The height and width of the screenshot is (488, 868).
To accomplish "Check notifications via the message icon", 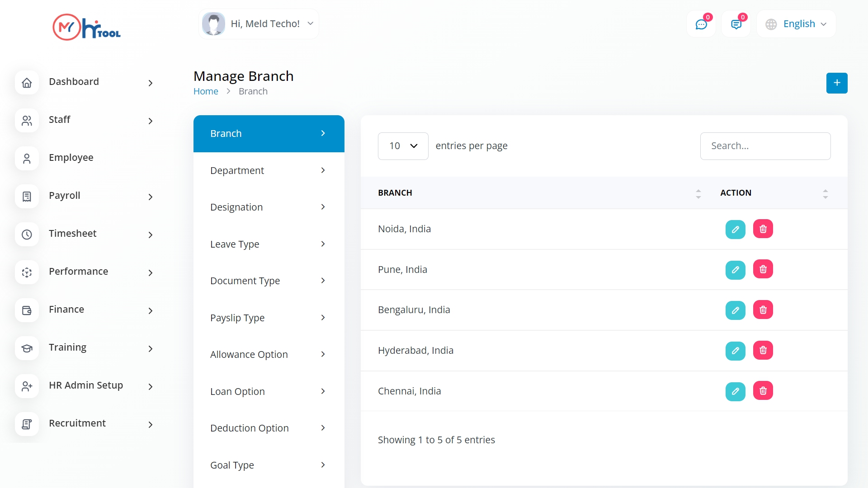I will tap(736, 23).
